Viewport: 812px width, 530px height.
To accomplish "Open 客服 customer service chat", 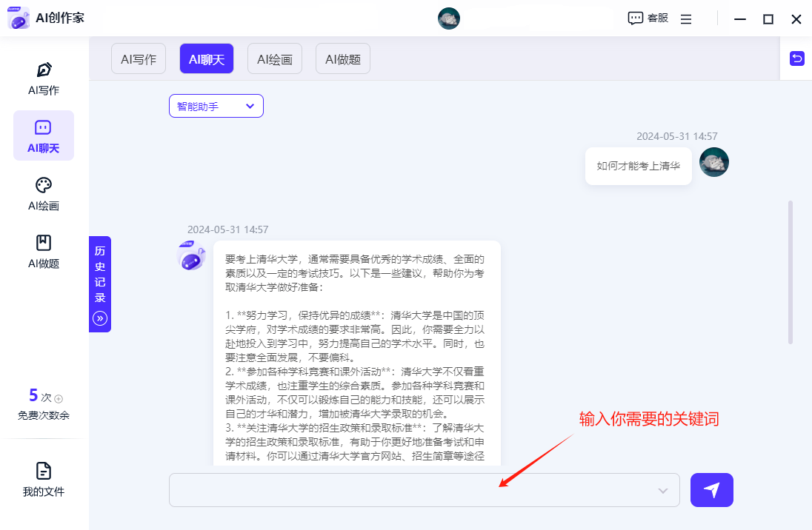I will pos(648,19).
